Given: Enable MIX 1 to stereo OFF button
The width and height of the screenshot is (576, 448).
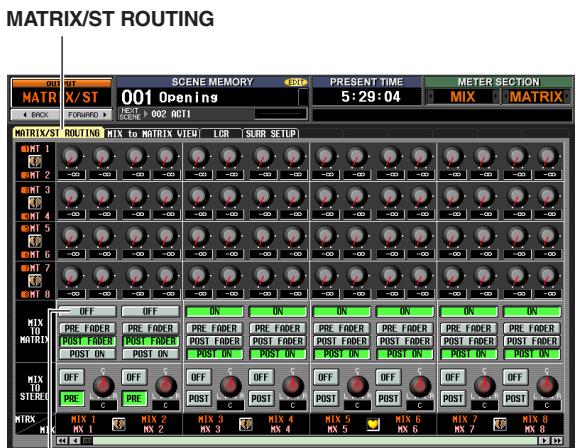Looking at the screenshot, I should click(x=72, y=377).
